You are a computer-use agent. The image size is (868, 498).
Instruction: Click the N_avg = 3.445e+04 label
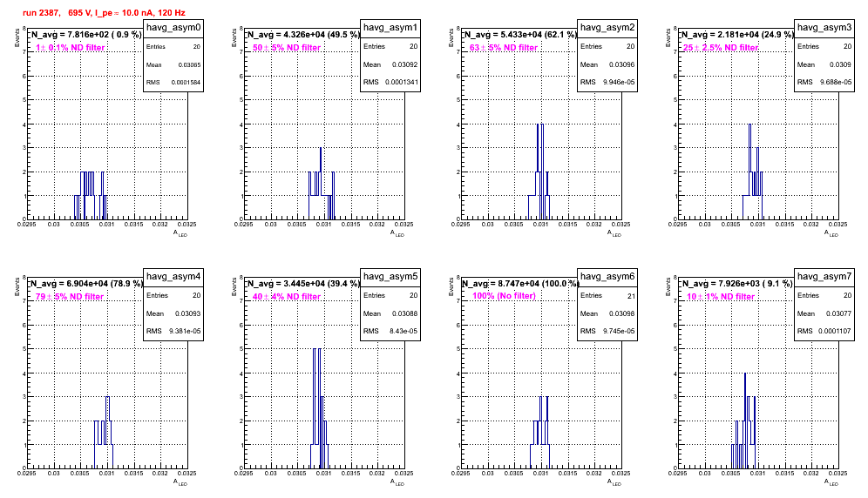pyautogui.click(x=303, y=283)
